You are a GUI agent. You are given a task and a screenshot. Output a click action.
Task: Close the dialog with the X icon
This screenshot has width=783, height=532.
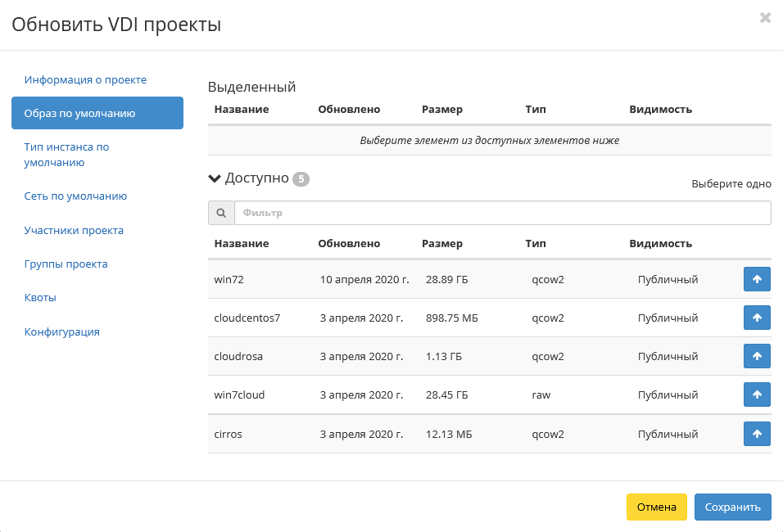(x=765, y=18)
